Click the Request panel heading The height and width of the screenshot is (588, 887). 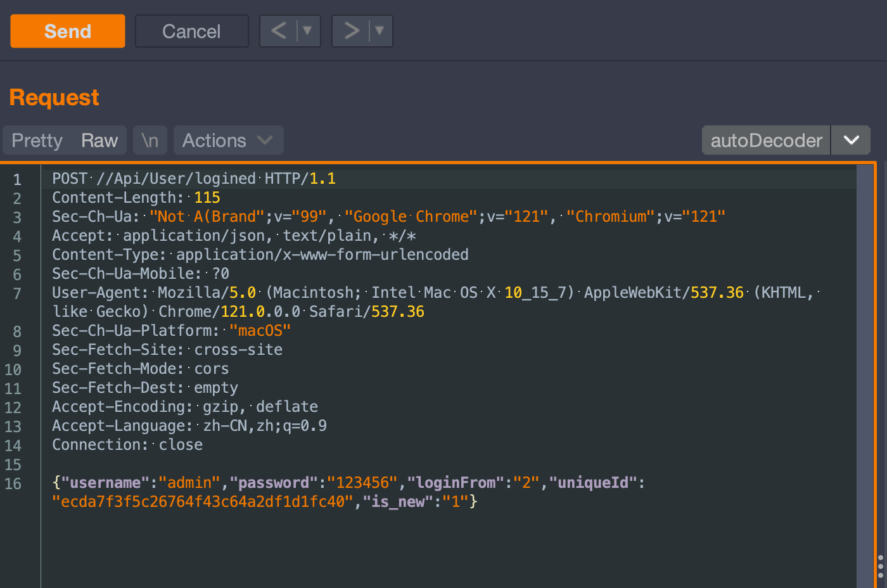[54, 98]
